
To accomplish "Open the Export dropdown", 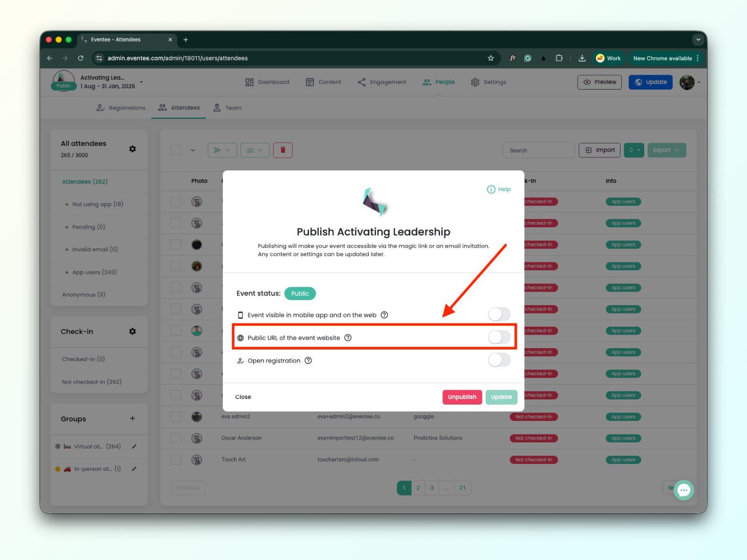I will (x=667, y=150).
